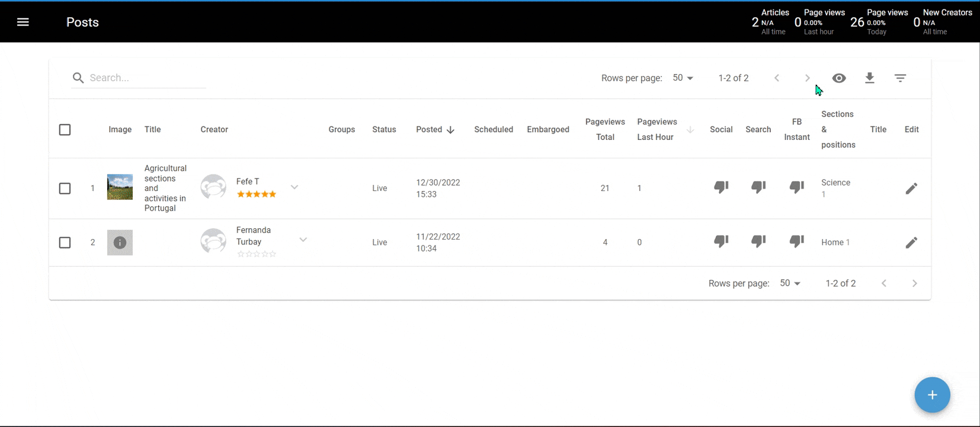Open the sunflower field post thumbnail
Image resolution: width=980 pixels, height=427 pixels.
120,187
